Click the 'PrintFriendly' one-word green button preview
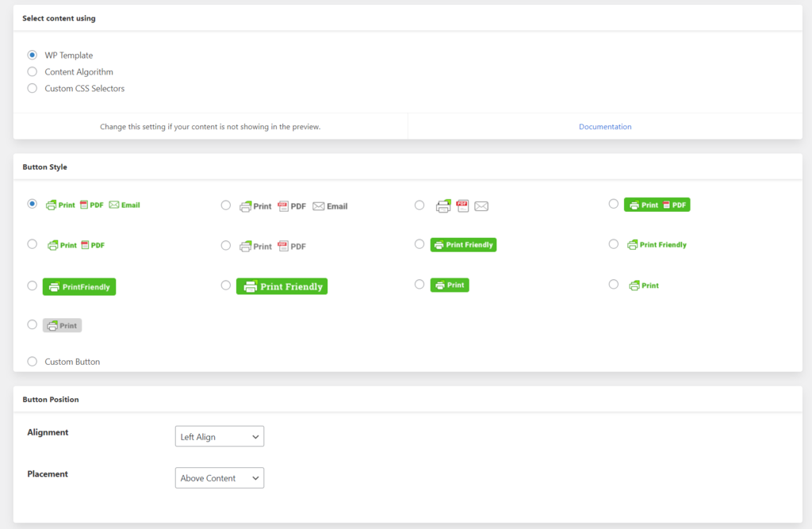 pos(79,286)
